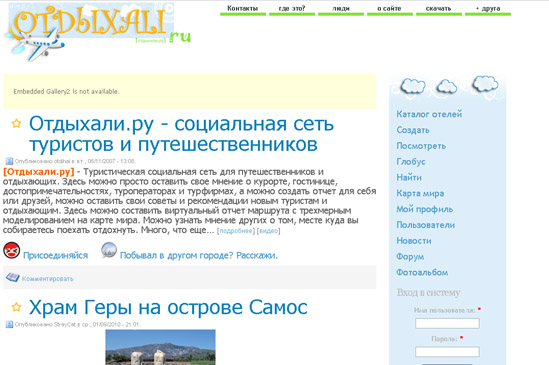Viewport: 549px width, 365px height.
Task: Click the document icon before the Опубликовано StrayCat line
Action: [x=9, y=324]
